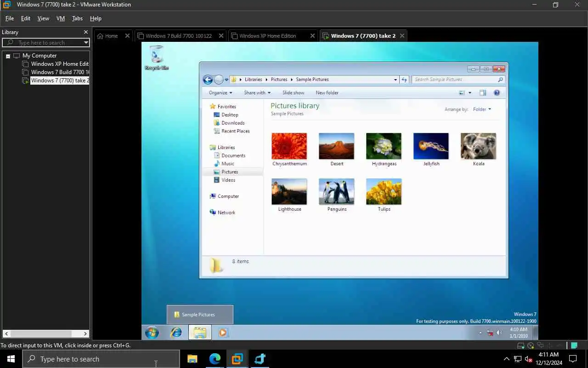Close the Windows XP Home Edition tab
The image size is (588, 368).
coord(312,36)
